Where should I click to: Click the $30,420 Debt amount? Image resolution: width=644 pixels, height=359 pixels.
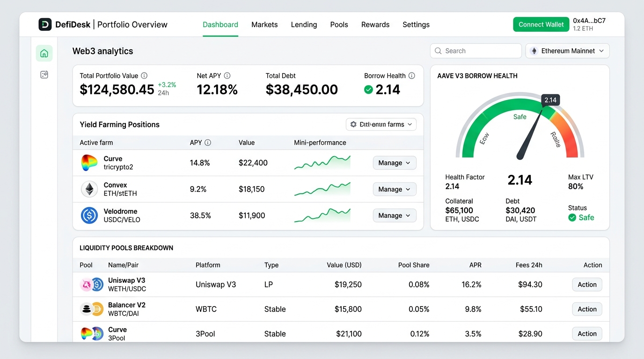(x=520, y=210)
